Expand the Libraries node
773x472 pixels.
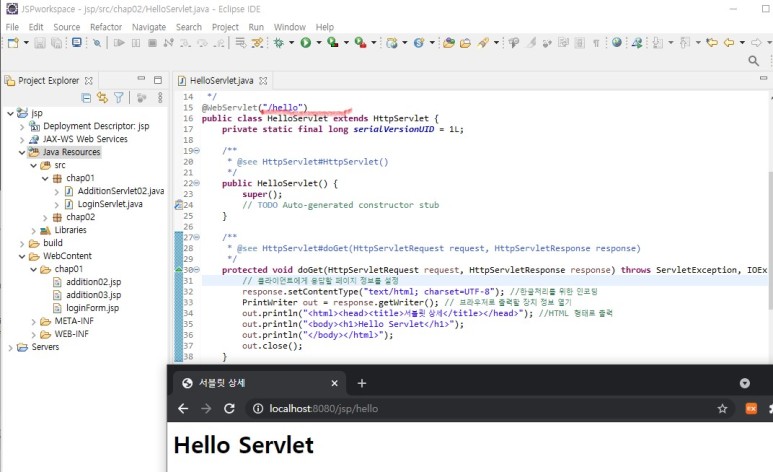(x=34, y=230)
